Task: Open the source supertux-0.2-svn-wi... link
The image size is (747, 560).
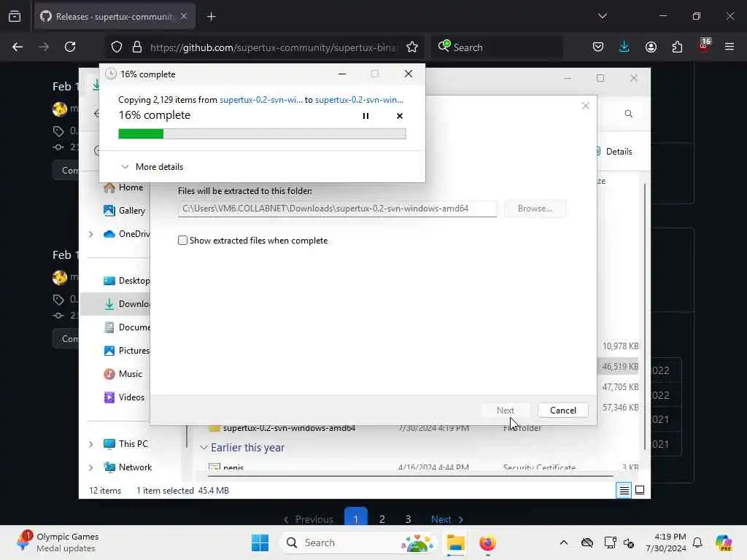Action: point(260,100)
